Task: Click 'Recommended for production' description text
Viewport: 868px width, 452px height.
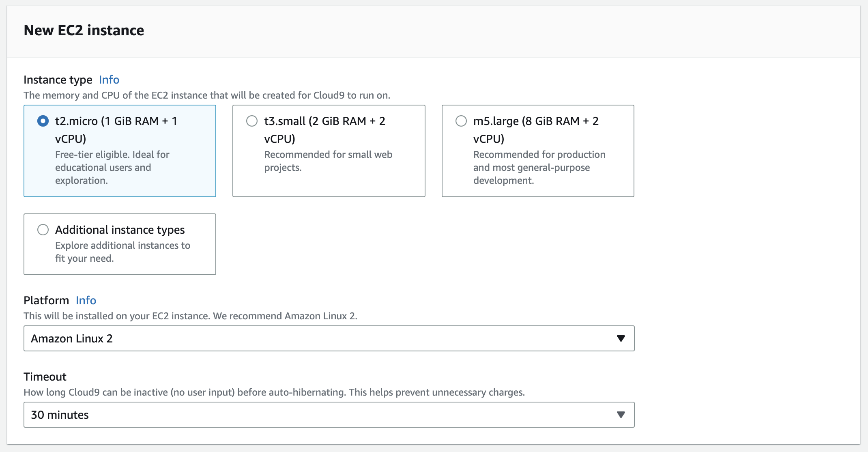Action: tap(539, 168)
